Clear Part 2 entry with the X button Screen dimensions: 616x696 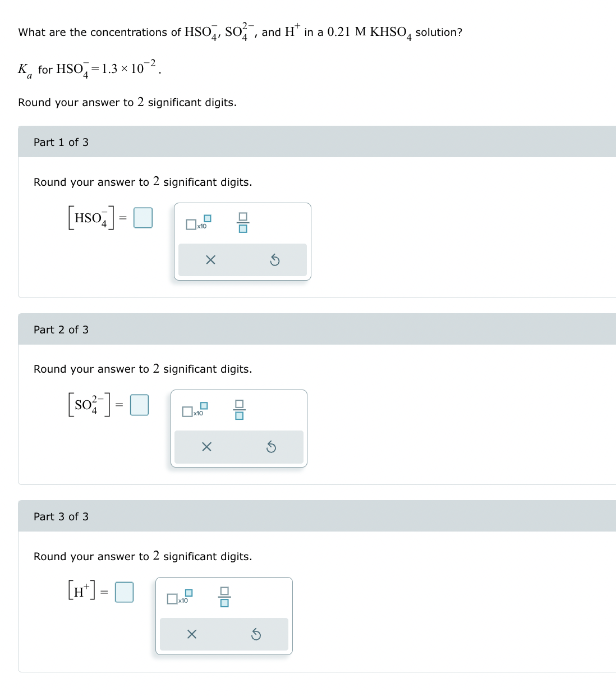[x=206, y=447]
